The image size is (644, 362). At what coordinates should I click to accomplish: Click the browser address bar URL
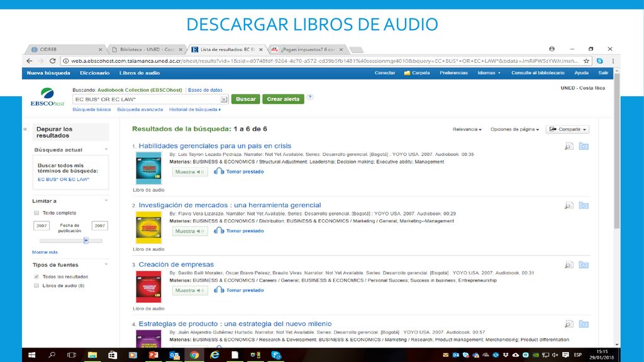(325, 61)
